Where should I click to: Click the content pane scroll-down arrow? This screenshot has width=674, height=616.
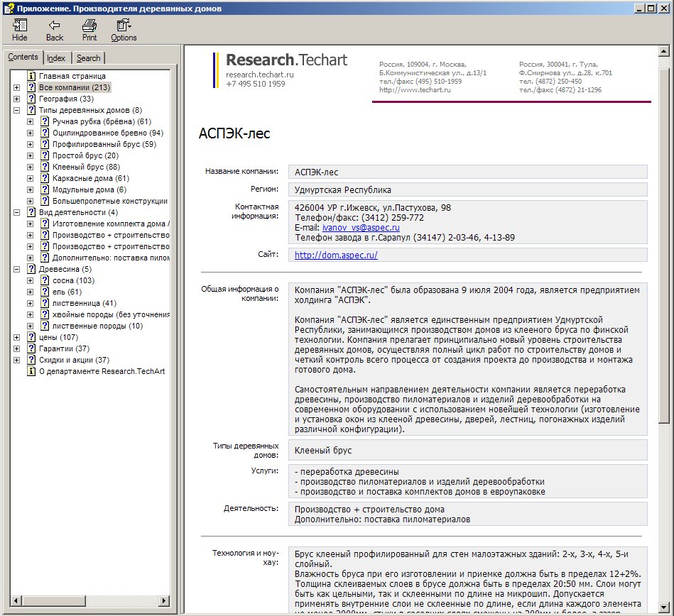point(663,607)
